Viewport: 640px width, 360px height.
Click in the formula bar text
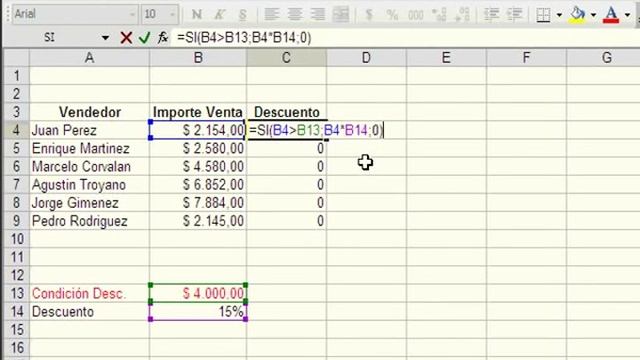(244, 38)
